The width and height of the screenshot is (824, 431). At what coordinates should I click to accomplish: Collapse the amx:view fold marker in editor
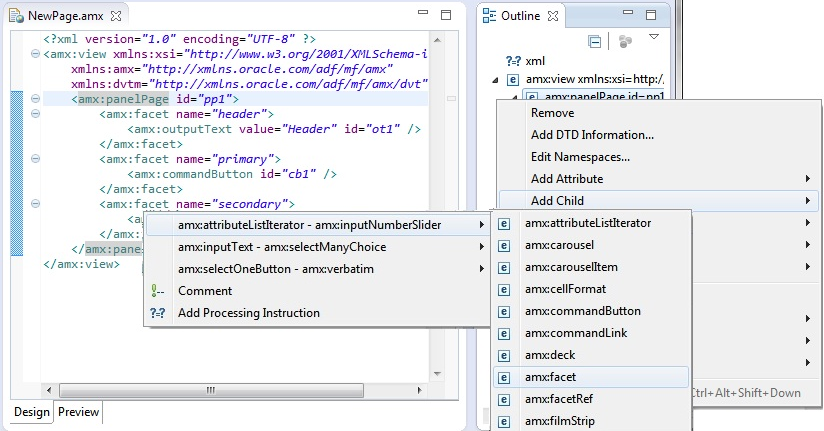35,54
